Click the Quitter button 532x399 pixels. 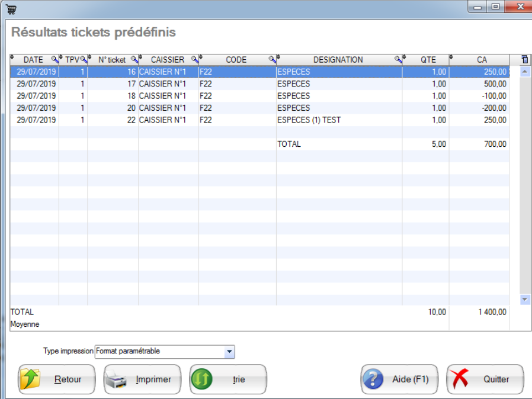pos(485,379)
